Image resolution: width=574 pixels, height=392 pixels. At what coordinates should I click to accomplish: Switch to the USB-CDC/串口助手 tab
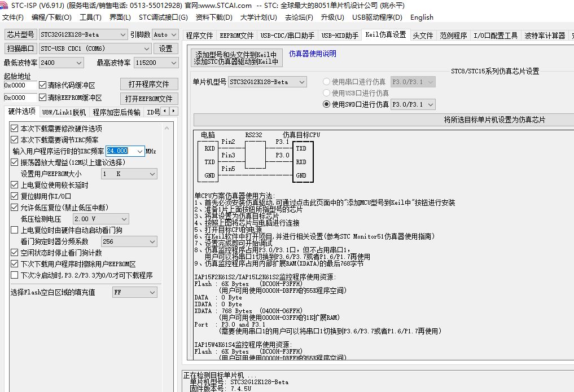coord(287,36)
